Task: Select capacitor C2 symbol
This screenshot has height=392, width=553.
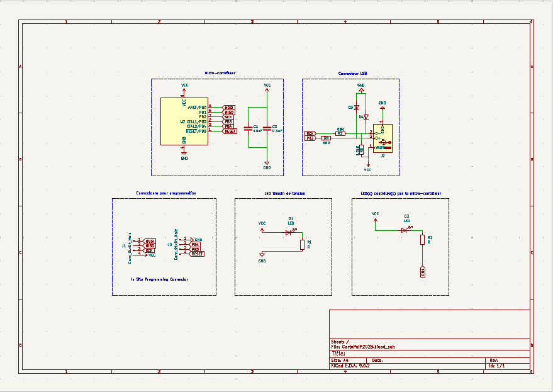Action: coord(267,128)
